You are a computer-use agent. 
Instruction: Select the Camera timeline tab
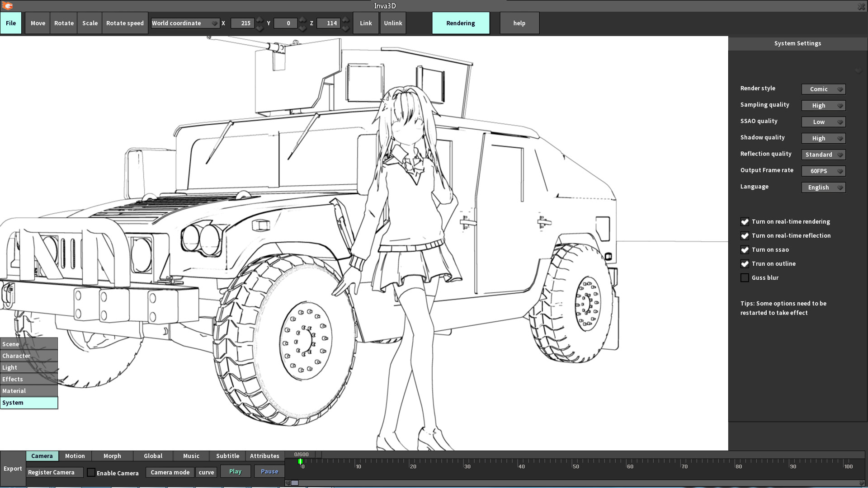[42, 456]
